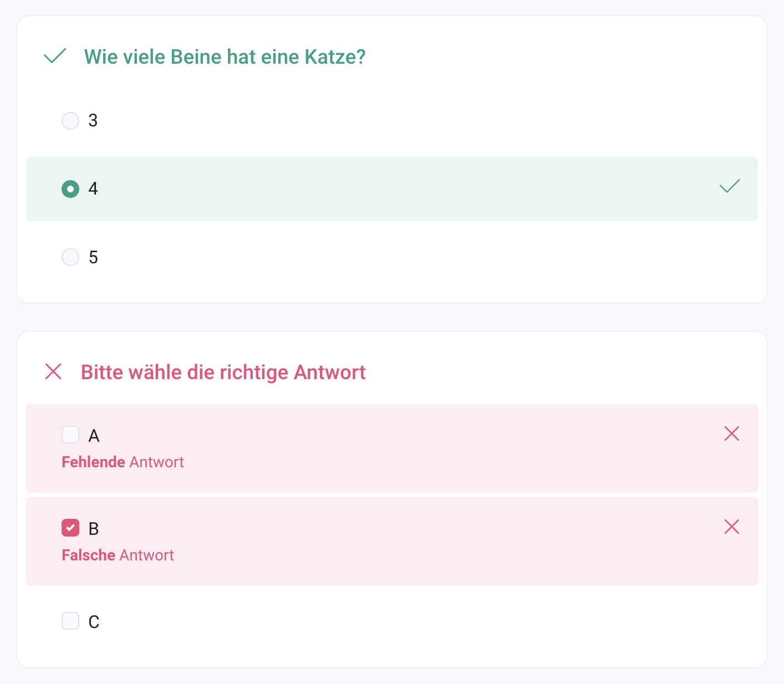
Task: Click the 'Fehlende Antwort' feedback text
Action: (x=123, y=462)
